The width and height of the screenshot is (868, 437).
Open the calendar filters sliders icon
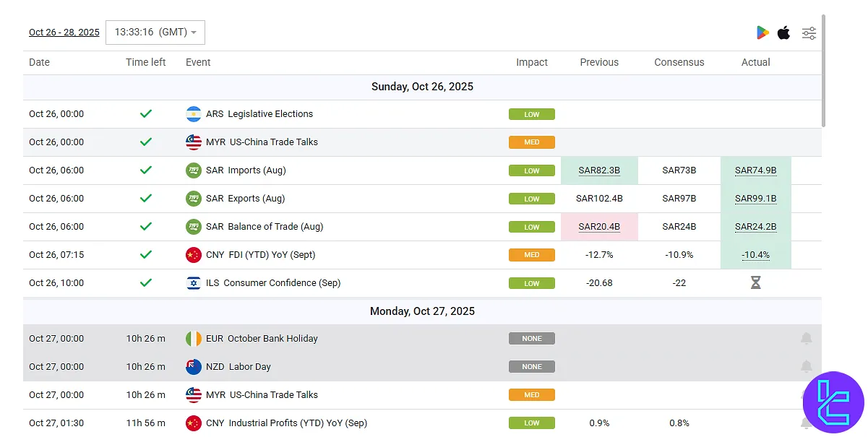point(809,33)
